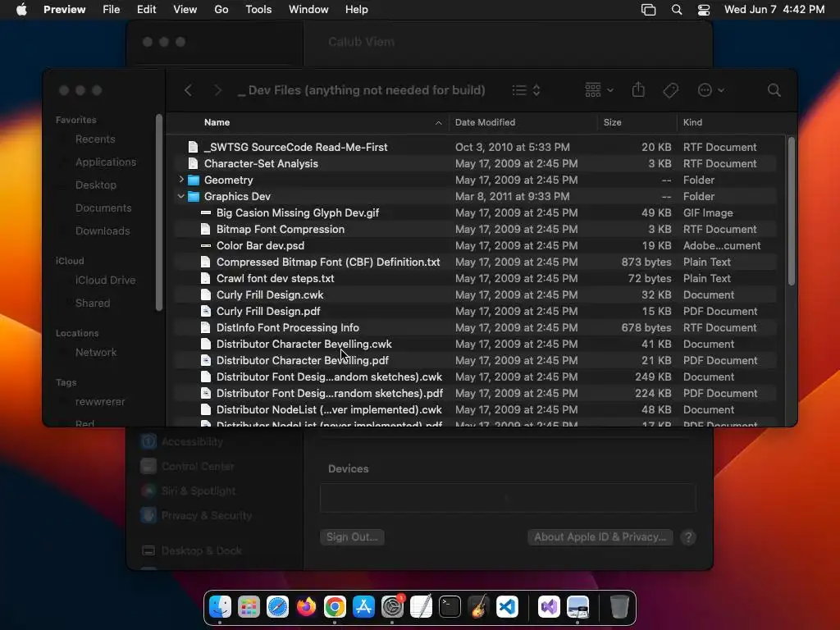Click the Tags toolbar icon
This screenshot has height=630, width=840.
pyautogui.click(x=670, y=90)
